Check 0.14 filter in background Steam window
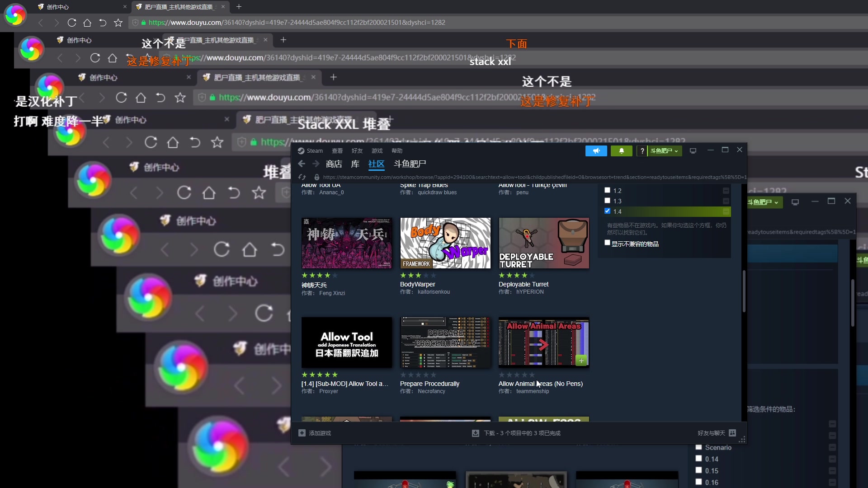Image resolution: width=868 pixels, height=488 pixels. tap(698, 459)
